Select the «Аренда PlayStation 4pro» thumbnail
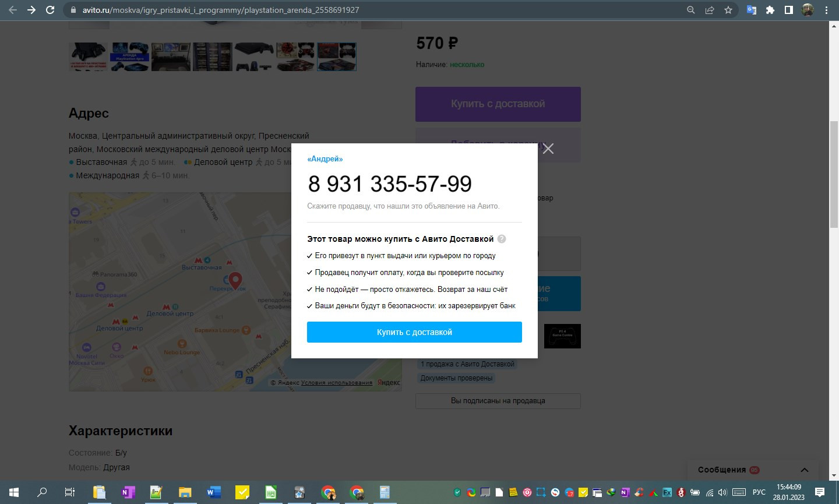The height and width of the screenshot is (504, 839). pos(129,57)
